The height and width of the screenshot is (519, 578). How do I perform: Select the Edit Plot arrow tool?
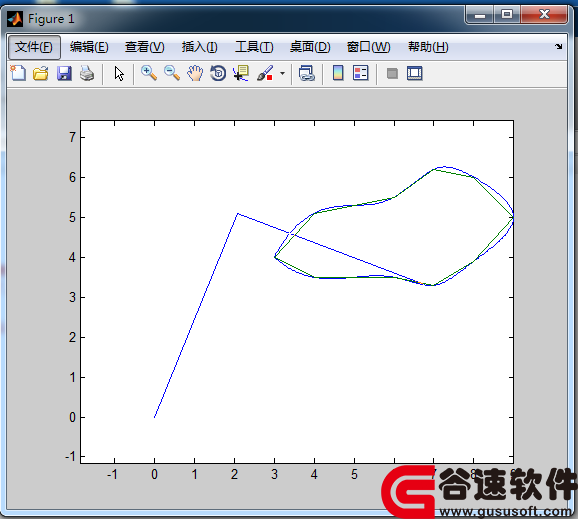119,73
